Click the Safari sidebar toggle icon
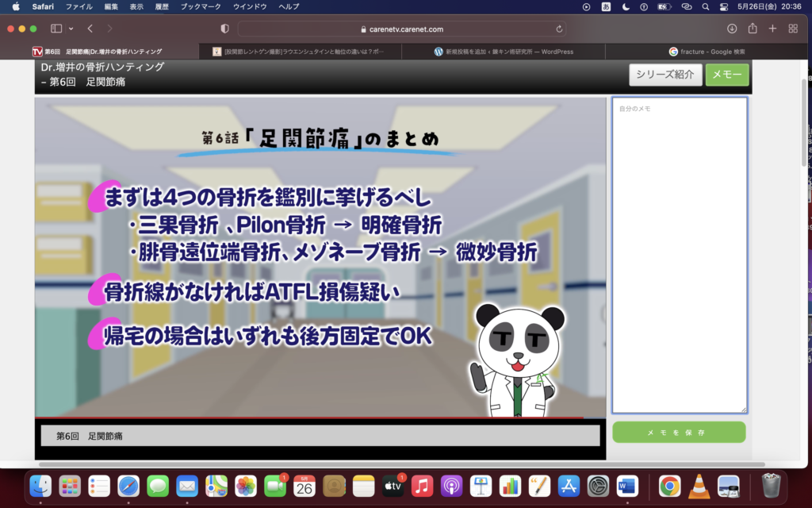The width and height of the screenshot is (812, 508). [x=56, y=29]
